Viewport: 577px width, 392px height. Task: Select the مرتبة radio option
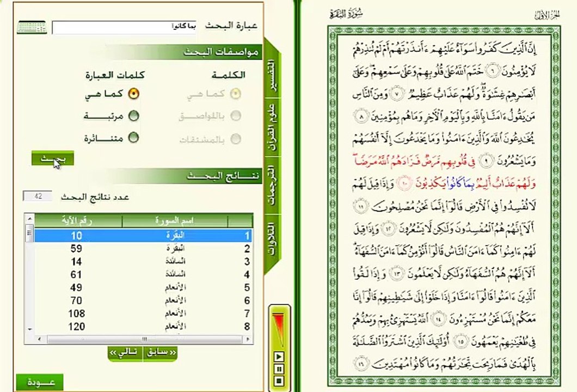pyautogui.click(x=133, y=116)
